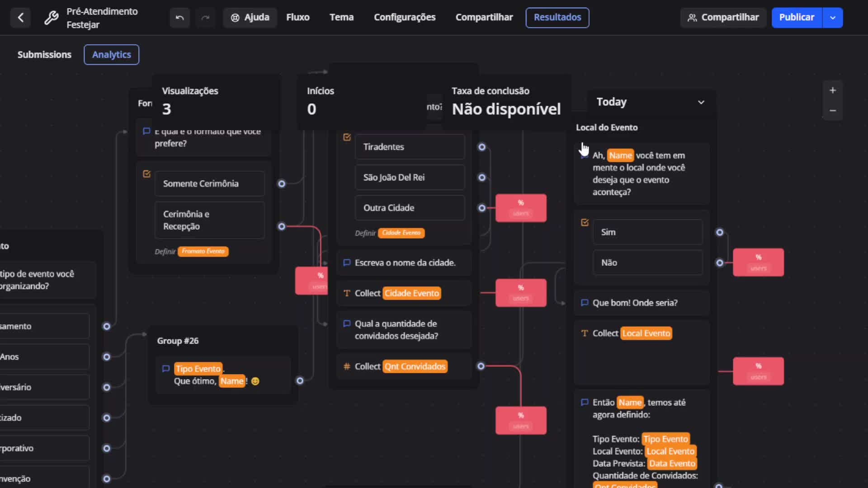Click the text icon beside Collect Cidade Evento
Screen dimensions: 868x488
[x=347, y=293]
